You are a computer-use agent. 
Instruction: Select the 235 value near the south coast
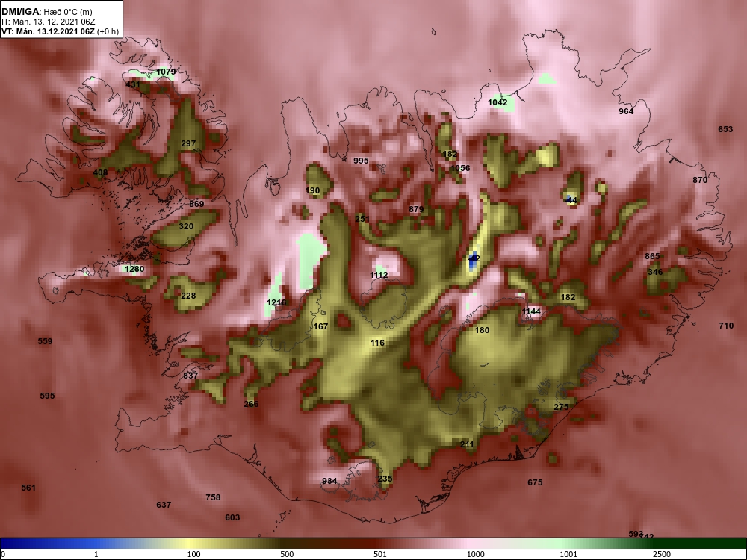(x=385, y=479)
